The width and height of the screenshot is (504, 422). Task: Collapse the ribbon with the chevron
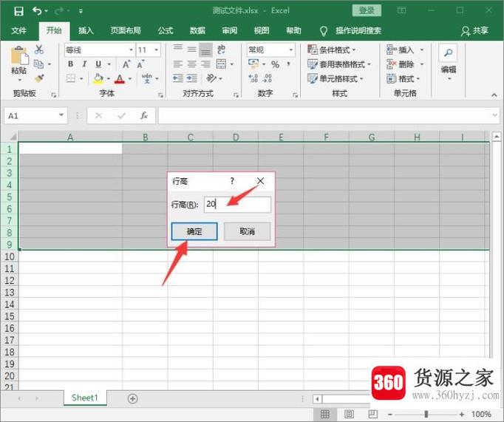click(494, 95)
